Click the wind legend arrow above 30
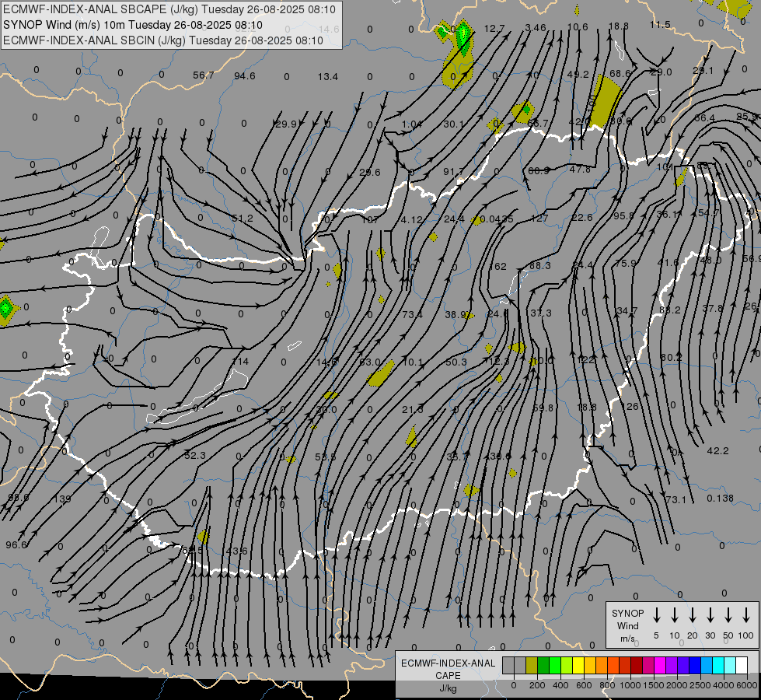Image resolution: width=761 pixels, height=700 pixels. [710, 615]
